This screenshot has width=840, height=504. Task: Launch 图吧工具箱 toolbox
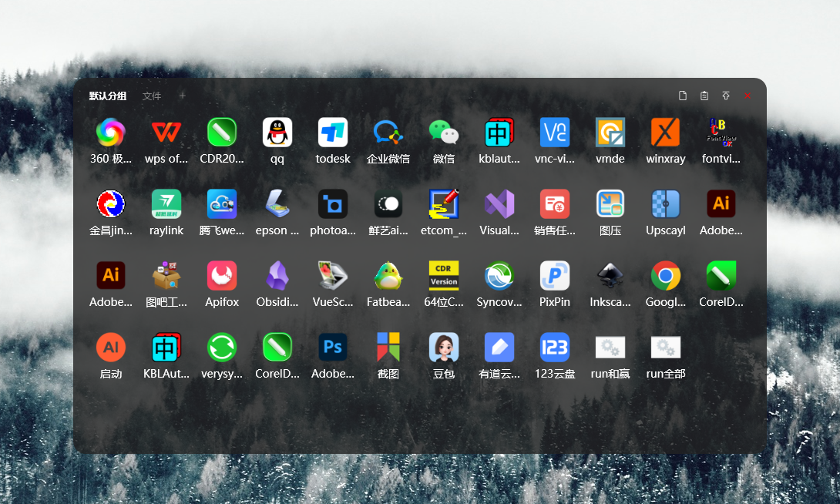[x=166, y=276]
